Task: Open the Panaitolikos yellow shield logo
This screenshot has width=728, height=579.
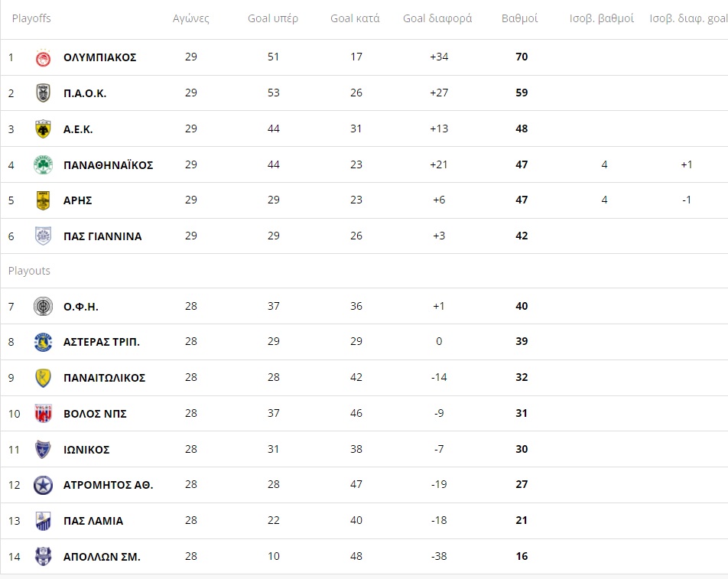Action: click(x=43, y=378)
